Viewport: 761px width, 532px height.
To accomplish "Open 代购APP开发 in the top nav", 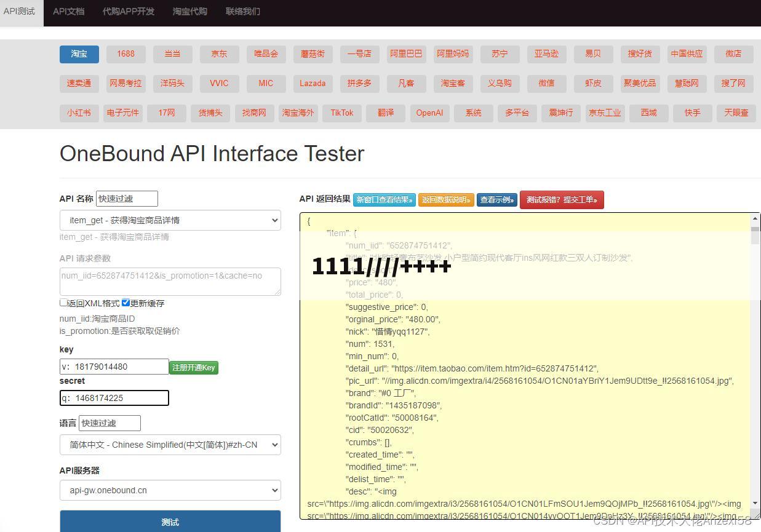I will (x=129, y=12).
